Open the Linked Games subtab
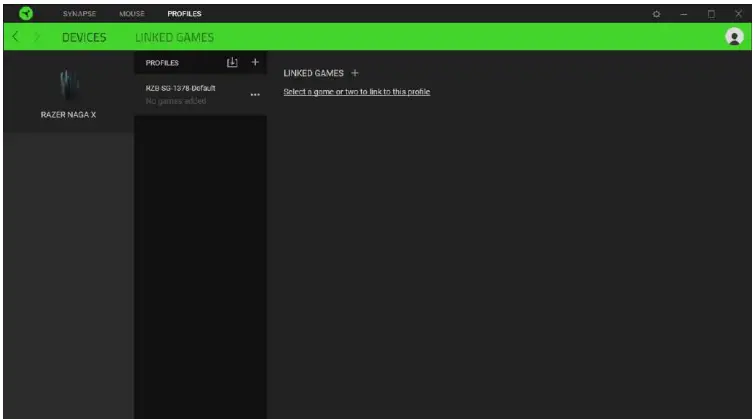Viewport: 754px width, 419px height. [x=175, y=37]
